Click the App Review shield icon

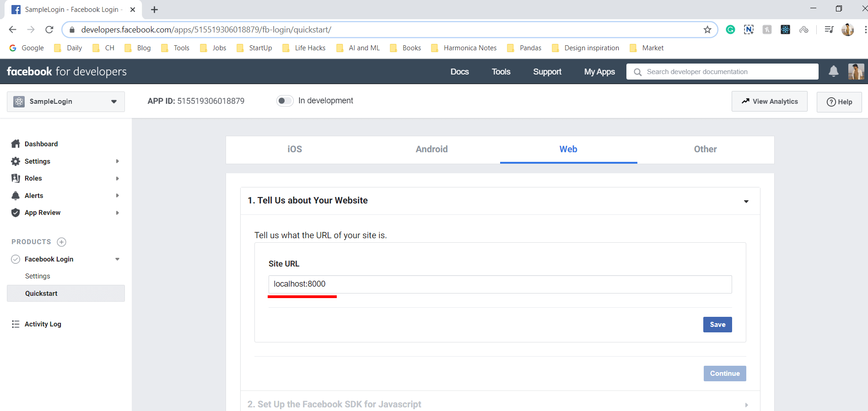click(x=16, y=213)
